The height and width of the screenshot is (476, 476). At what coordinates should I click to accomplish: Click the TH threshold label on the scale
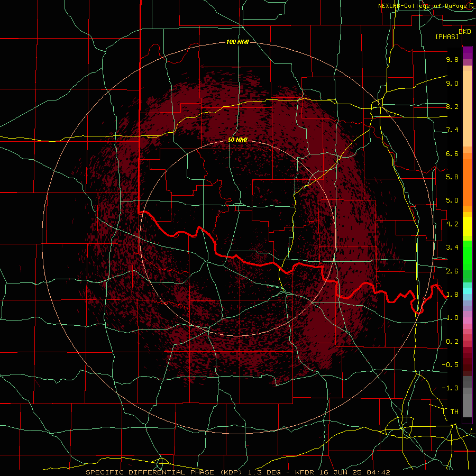tap(454, 411)
